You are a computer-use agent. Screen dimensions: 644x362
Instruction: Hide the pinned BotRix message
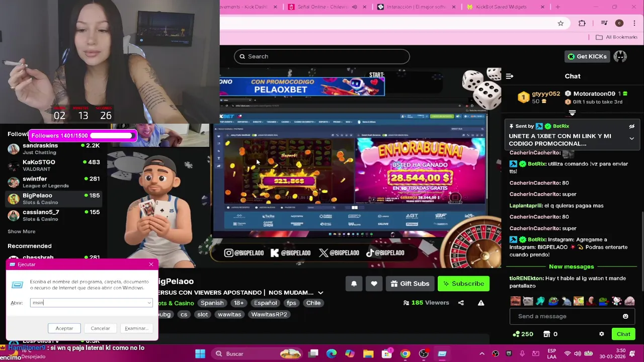tap(631, 126)
